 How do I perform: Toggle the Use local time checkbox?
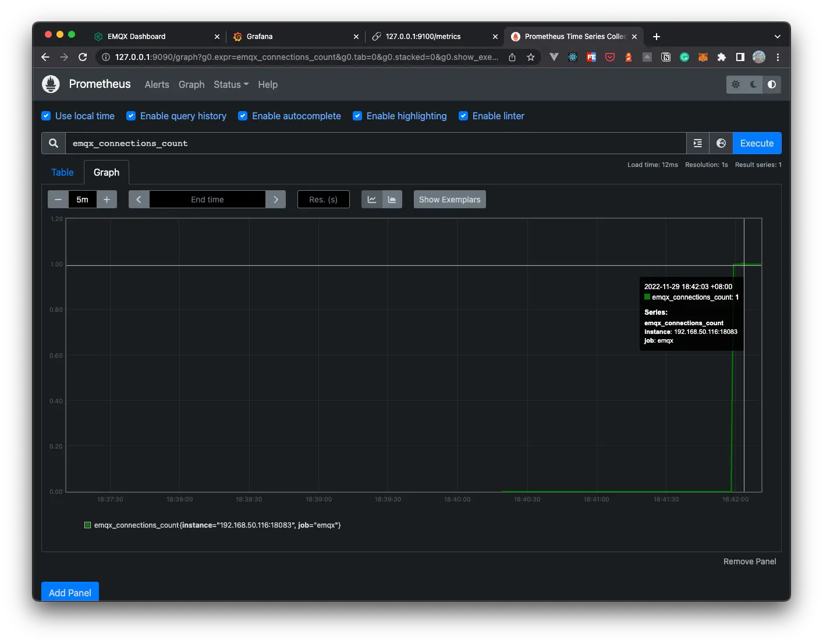(x=46, y=116)
